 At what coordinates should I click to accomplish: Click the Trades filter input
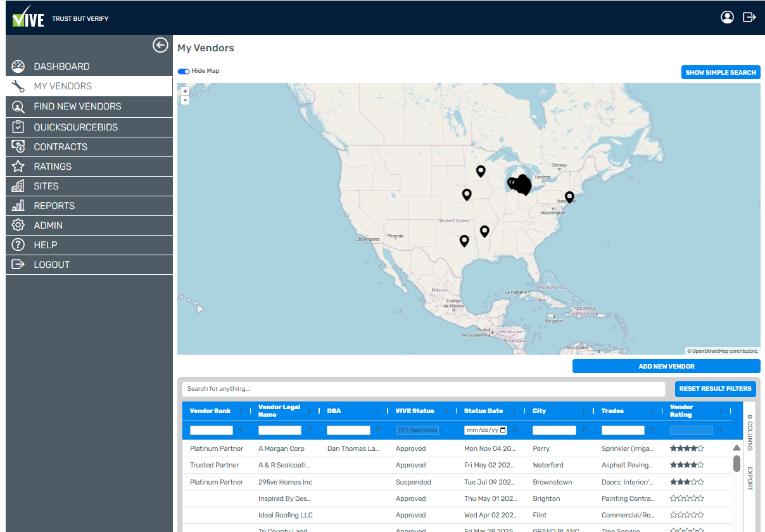click(623, 430)
